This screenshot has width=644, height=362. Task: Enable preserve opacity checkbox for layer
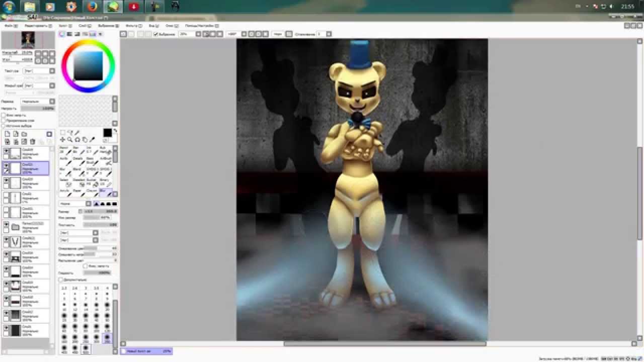tap(4, 115)
